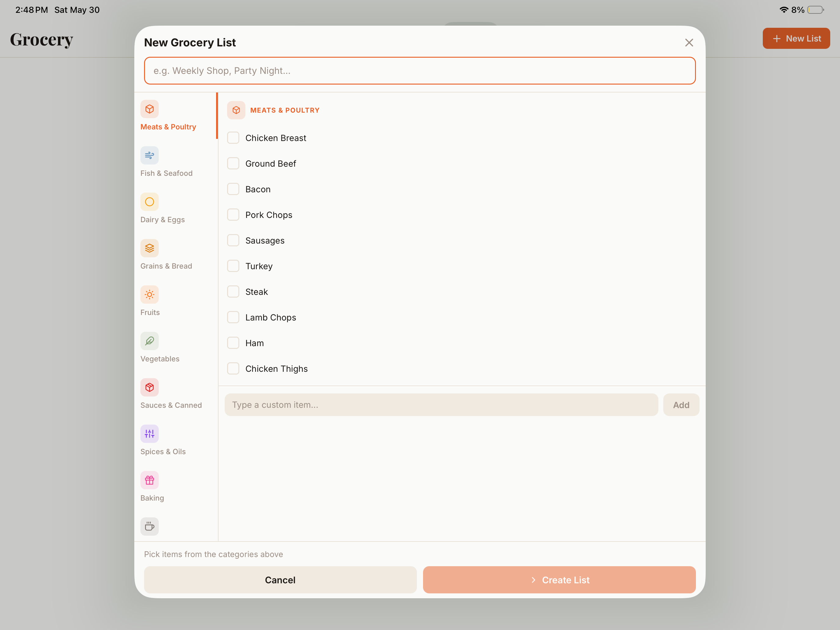The image size is (840, 630).
Task: Check the Chicken Thighs checkbox
Action: pyautogui.click(x=233, y=368)
